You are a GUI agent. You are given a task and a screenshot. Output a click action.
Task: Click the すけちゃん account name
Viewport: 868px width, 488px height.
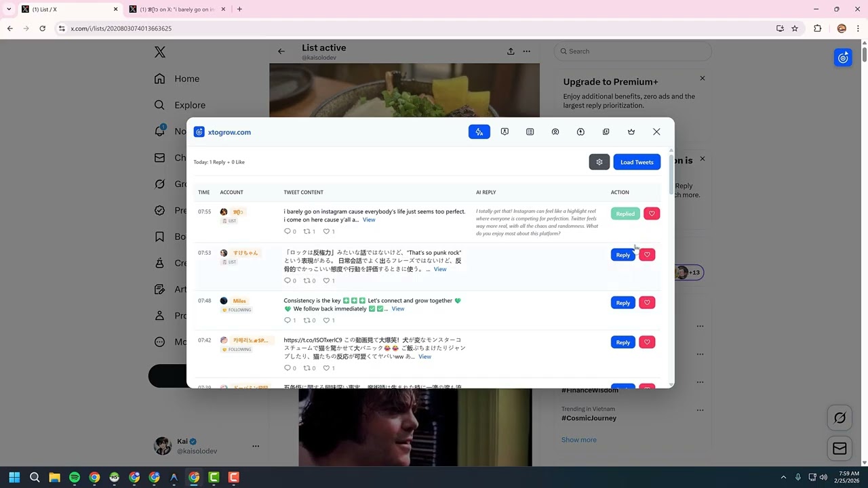tap(245, 253)
